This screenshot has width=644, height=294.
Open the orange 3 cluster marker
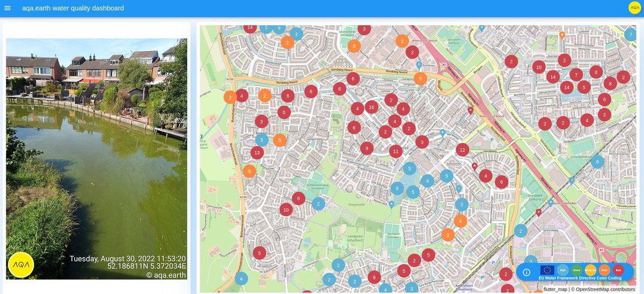click(x=354, y=46)
